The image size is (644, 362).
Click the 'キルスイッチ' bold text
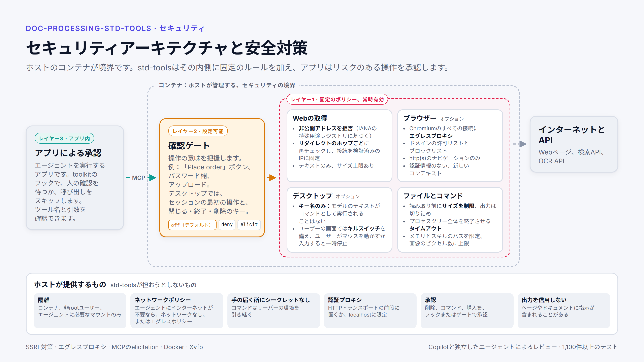(363, 228)
